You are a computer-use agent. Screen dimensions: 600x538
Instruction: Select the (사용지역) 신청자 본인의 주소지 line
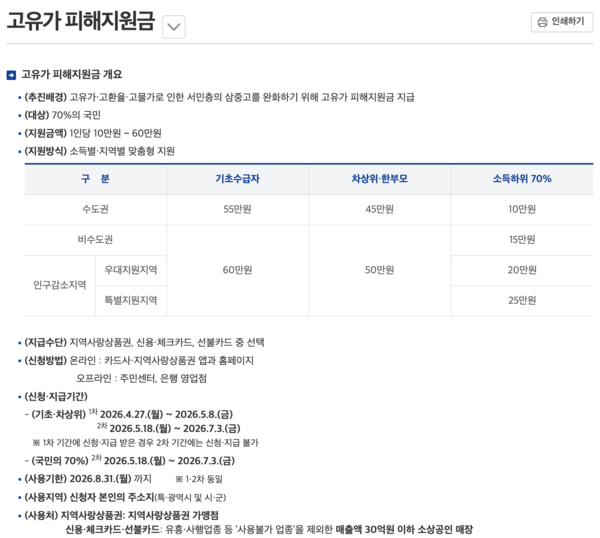click(125, 497)
